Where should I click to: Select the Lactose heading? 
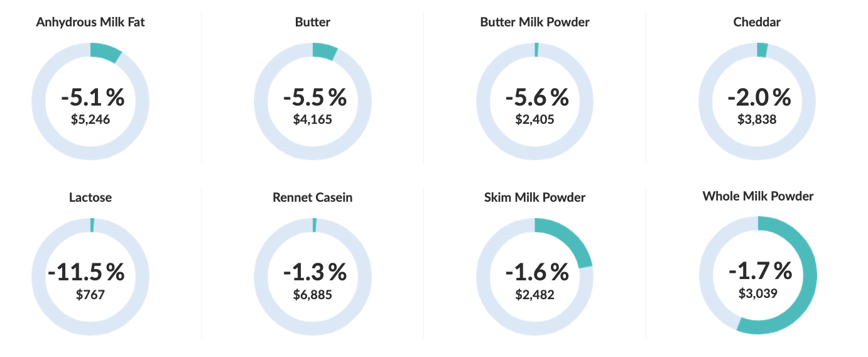pyautogui.click(x=90, y=197)
